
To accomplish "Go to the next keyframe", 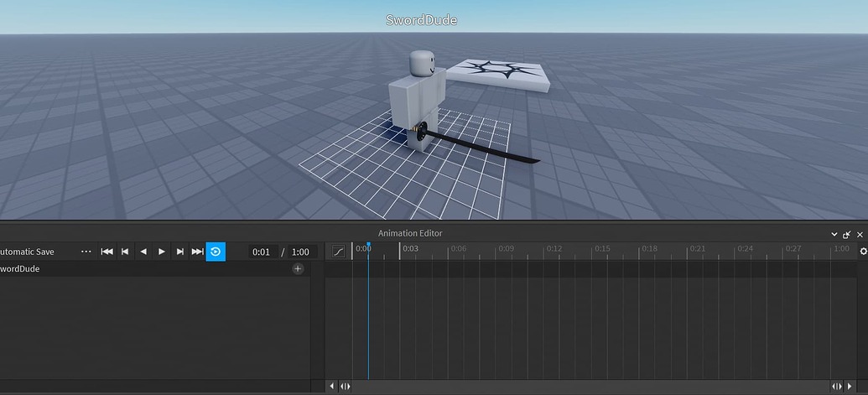I will (179, 252).
